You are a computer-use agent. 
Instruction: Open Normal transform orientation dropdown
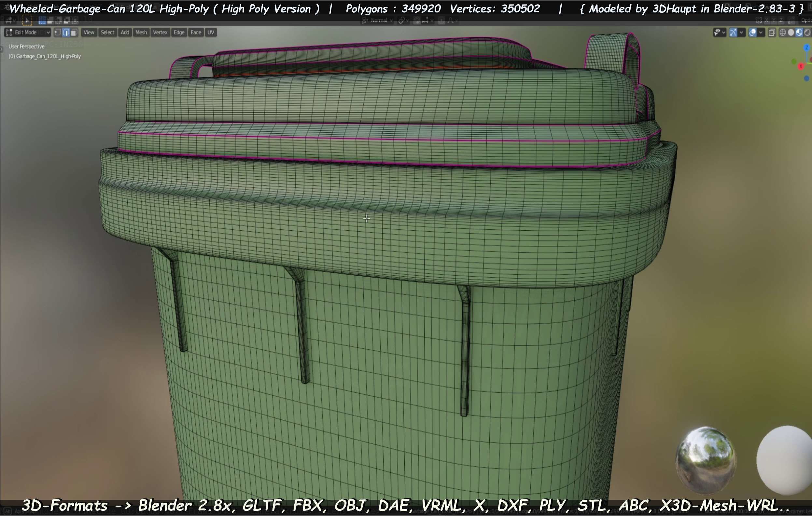click(x=377, y=21)
